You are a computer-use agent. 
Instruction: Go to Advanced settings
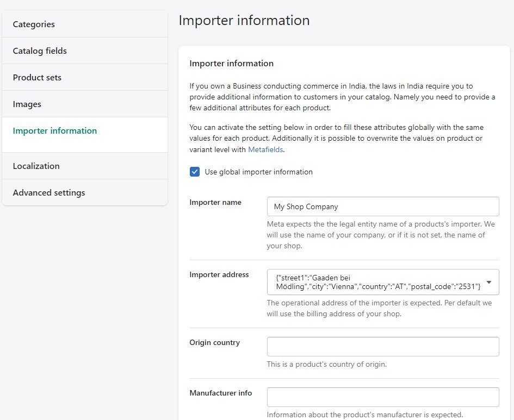(49, 192)
